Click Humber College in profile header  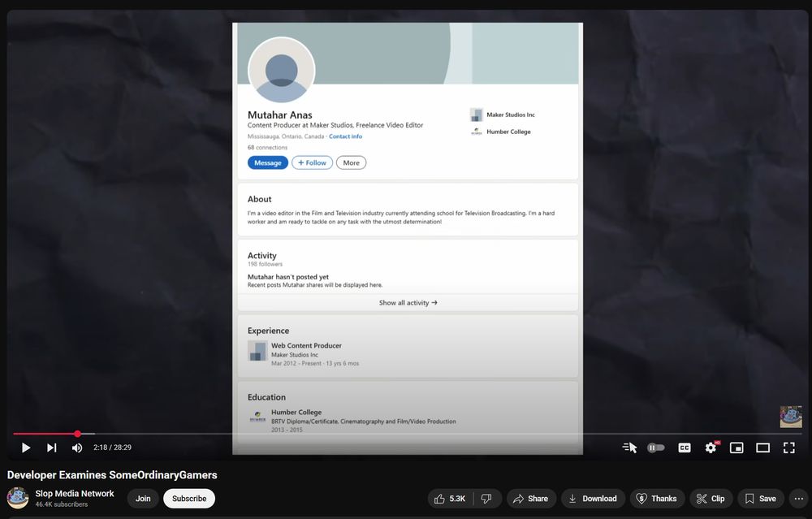(x=508, y=132)
